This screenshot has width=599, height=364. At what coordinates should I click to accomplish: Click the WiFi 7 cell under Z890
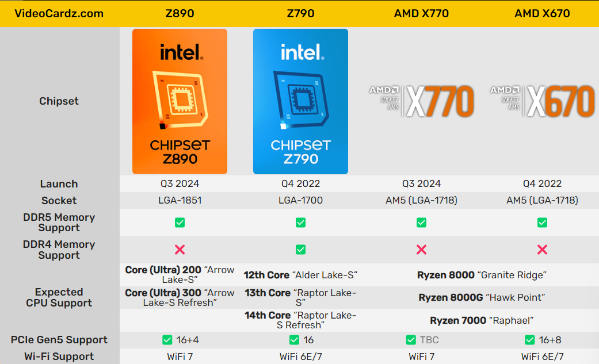[180, 357]
